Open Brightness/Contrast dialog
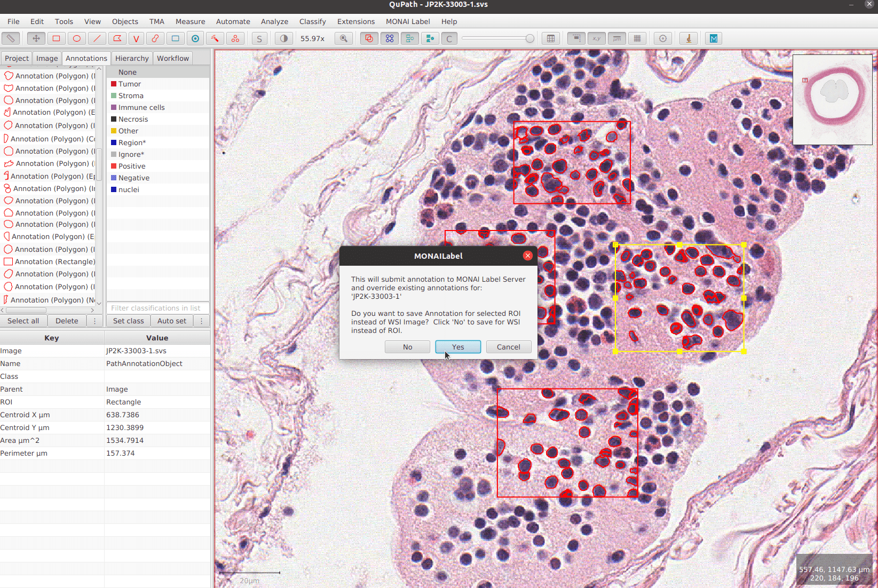The height and width of the screenshot is (588, 878). pos(284,38)
